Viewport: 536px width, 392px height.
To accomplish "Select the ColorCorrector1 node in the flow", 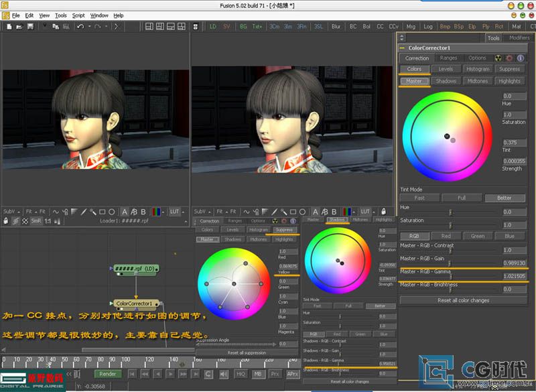I will pos(135,304).
